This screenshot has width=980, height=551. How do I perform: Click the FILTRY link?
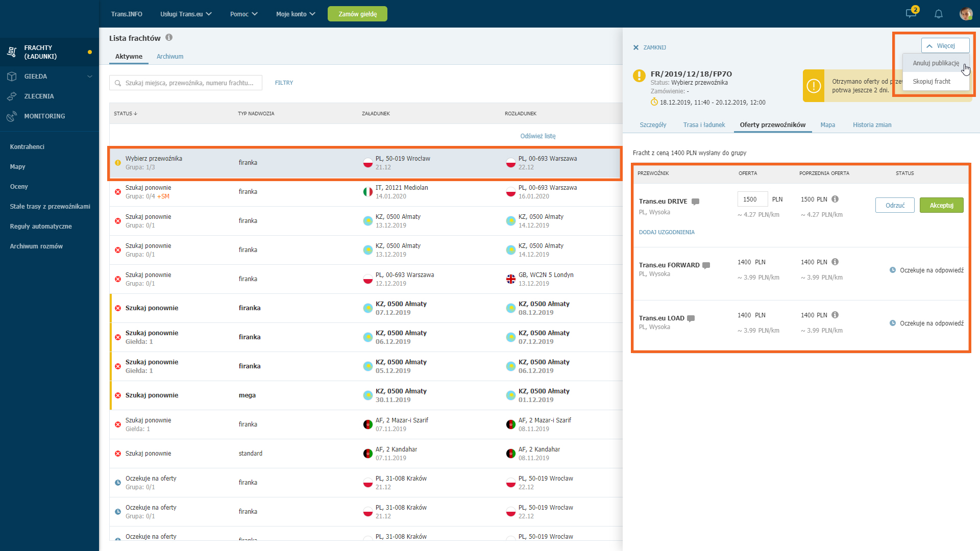coord(284,83)
